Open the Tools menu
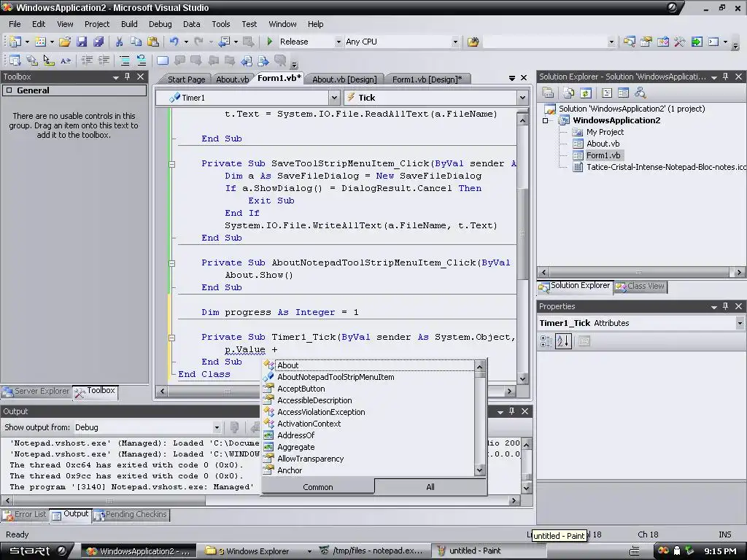The width and height of the screenshot is (747, 560). pos(220,24)
